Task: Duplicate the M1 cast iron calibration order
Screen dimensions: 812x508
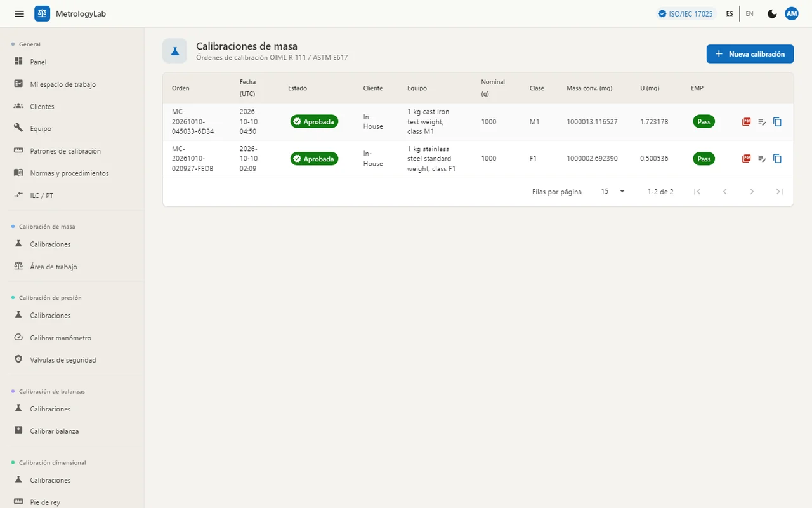Action: (x=778, y=122)
